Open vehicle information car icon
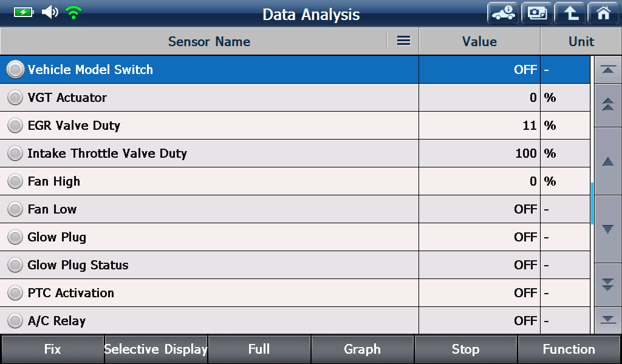The image size is (622, 364). click(x=503, y=13)
